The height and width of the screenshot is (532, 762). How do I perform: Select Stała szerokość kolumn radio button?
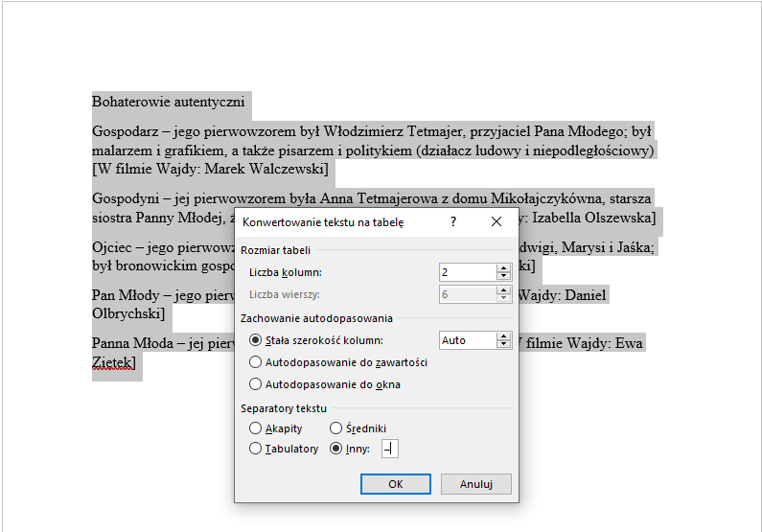(x=255, y=340)
